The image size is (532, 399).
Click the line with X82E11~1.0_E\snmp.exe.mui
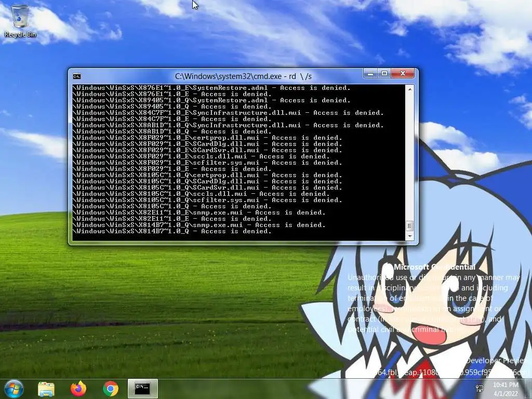pos(199,212)
